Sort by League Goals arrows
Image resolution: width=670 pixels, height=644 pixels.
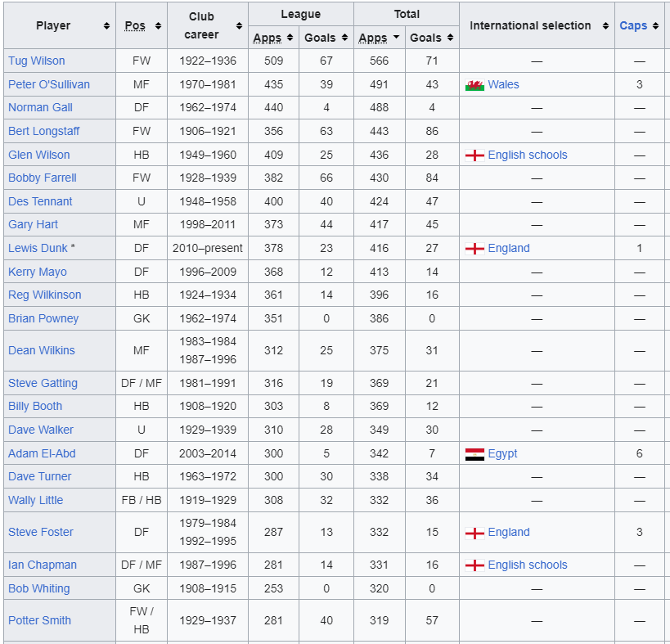click(x=345, y=38)
